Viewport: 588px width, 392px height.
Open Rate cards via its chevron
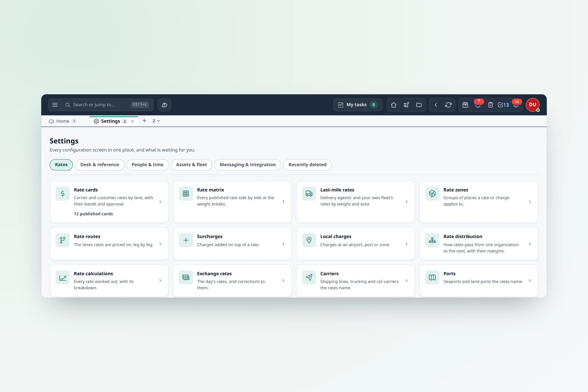coord(160,202)
